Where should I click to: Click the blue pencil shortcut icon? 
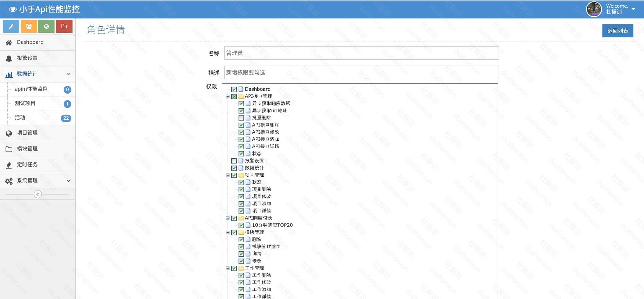coord(11,26)
